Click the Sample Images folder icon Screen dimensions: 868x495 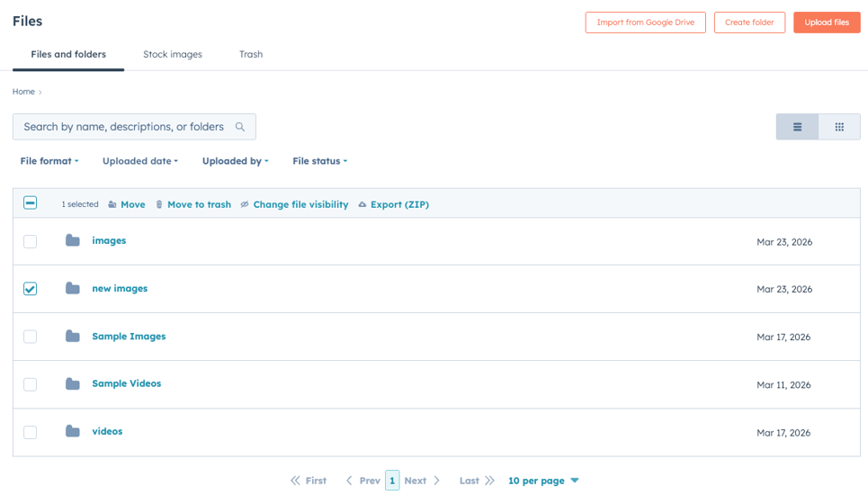pos(73,336)
